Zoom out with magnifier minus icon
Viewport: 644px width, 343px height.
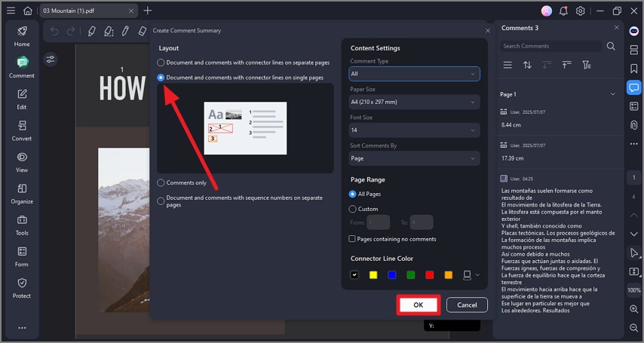coord(633,327)
